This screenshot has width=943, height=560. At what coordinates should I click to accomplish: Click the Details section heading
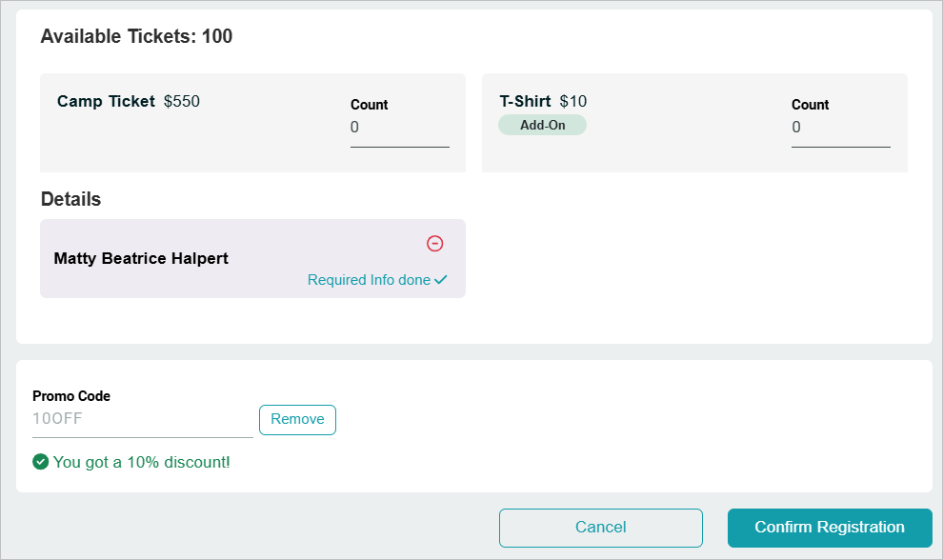pos(71,199)
